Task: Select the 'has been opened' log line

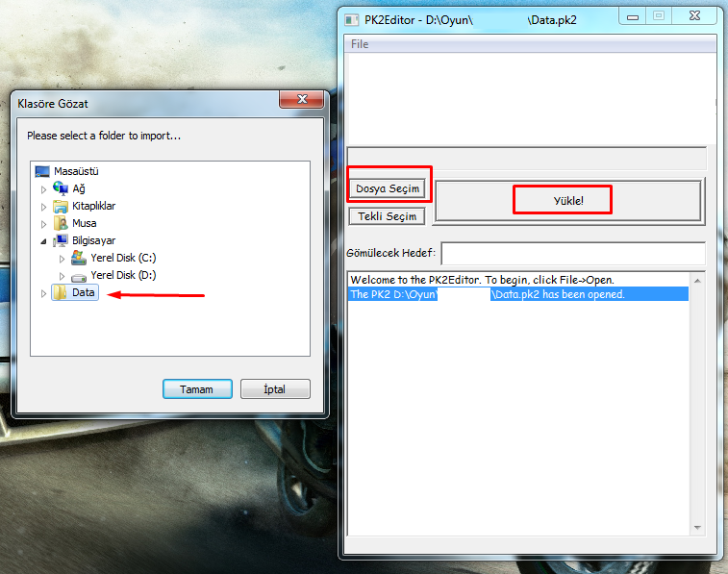Action: click(x=518, y=294)
